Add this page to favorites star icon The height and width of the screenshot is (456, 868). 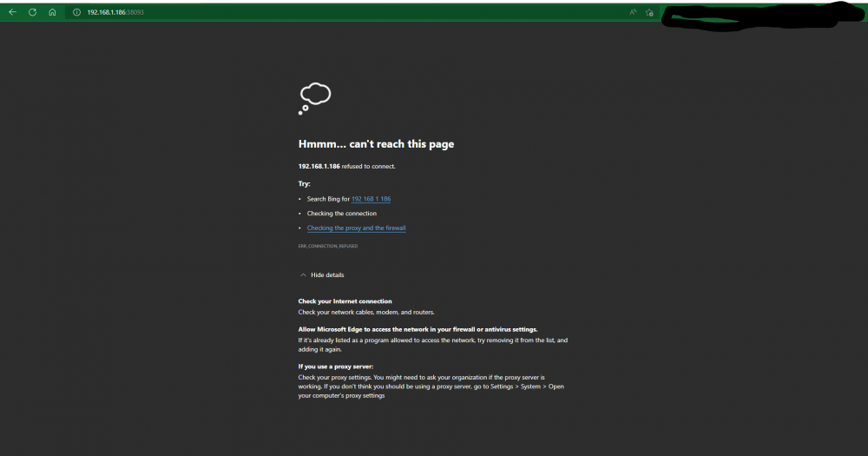[649, 12]
